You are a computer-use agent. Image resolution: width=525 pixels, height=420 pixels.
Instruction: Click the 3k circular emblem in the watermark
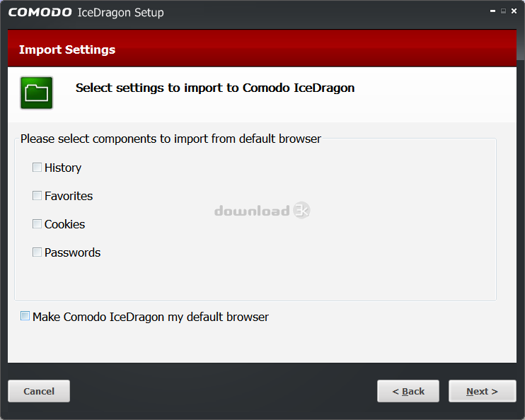click(x=301, y=210)
